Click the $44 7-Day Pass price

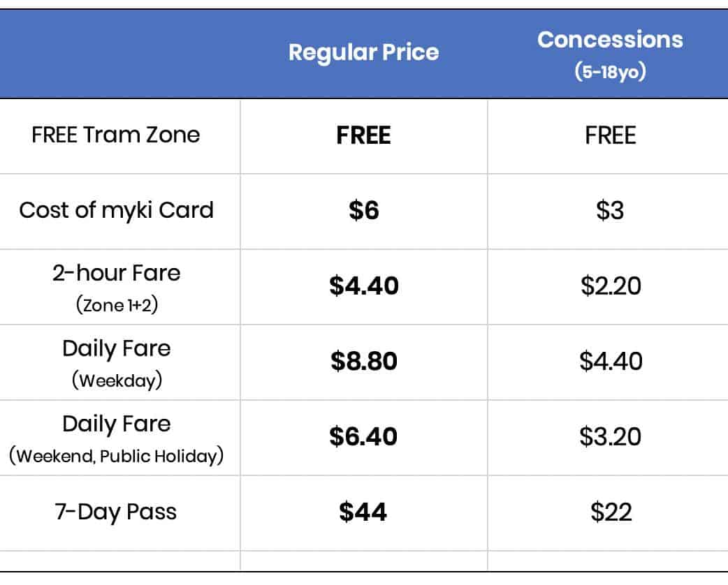coord(363,512)
